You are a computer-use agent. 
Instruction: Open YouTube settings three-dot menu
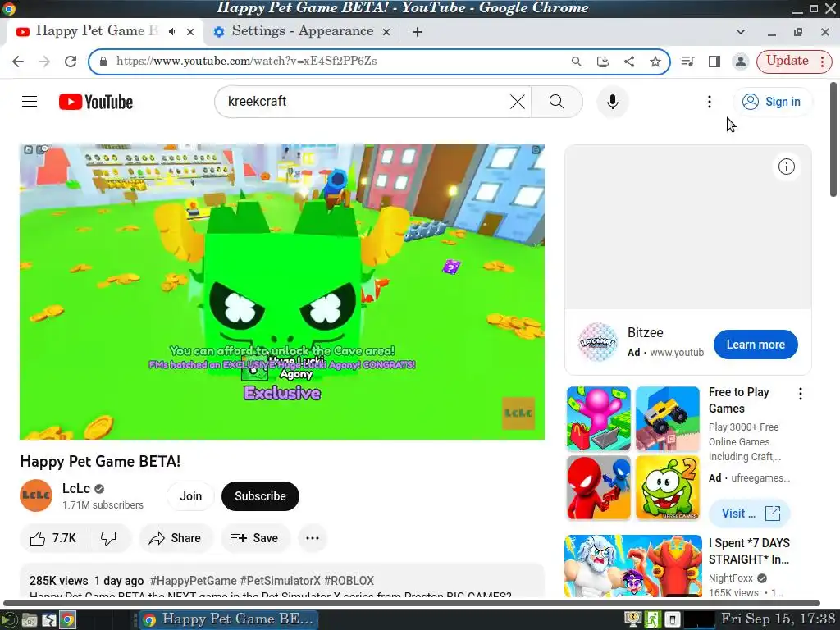point(710,101)
